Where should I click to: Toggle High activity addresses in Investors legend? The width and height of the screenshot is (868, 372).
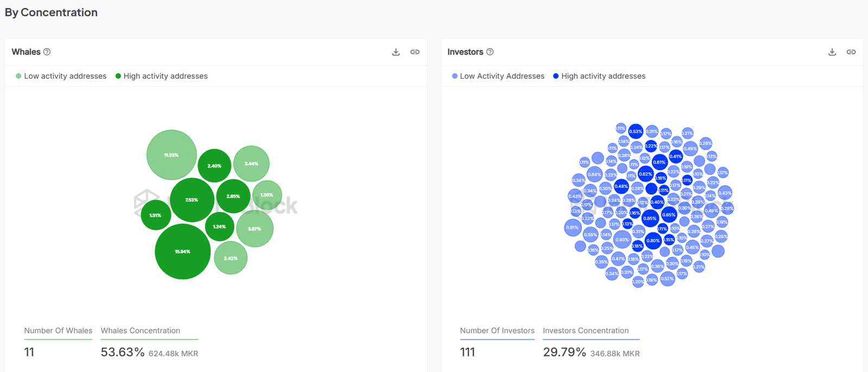click(x=599, y=76)
